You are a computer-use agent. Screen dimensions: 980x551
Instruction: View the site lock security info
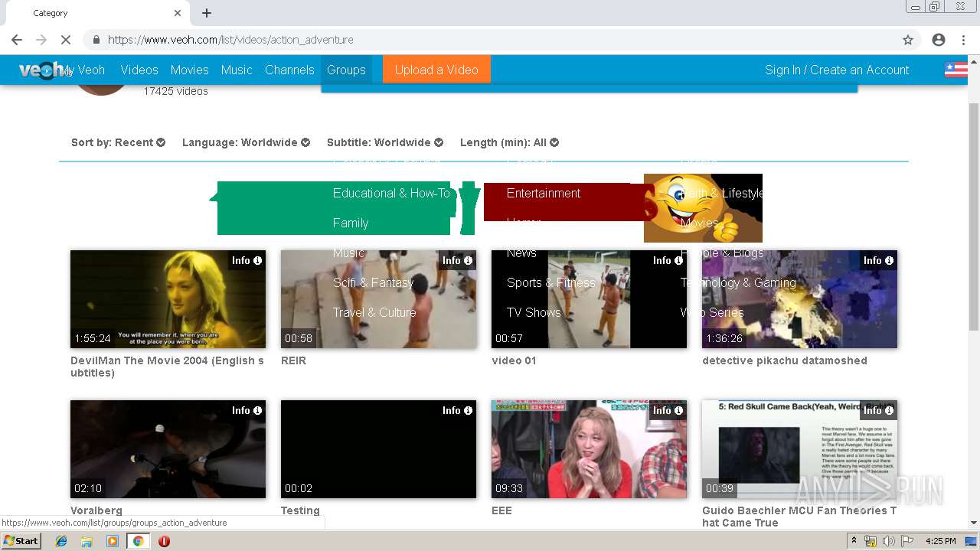click(x=96, y=40)
